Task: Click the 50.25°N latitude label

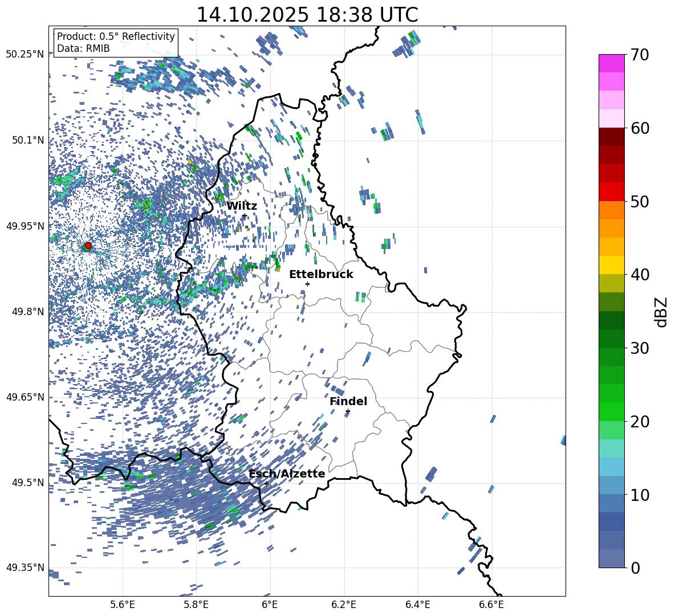Action: (25, 55)
